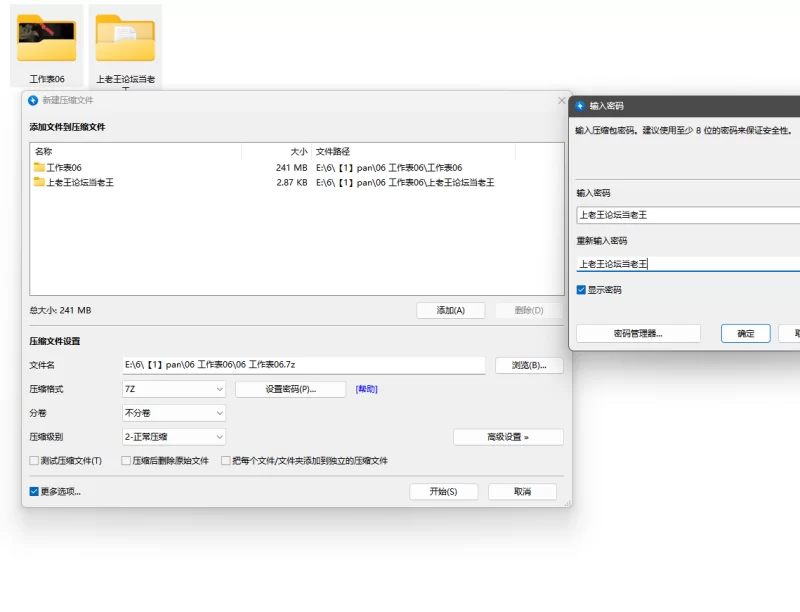Viewport: 800px width, 612px height.
Task: Select the 工作表06 row name
Action: 64,167
